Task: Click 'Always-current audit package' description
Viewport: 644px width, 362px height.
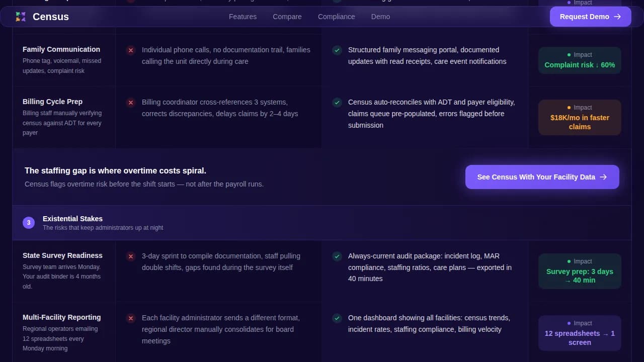Action: (430, 267)
